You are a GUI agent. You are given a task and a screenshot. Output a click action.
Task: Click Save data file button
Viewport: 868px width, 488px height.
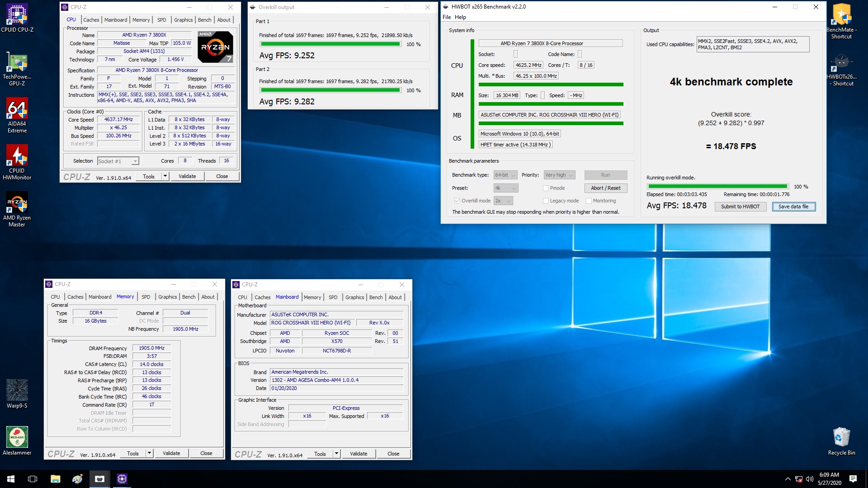(x=793, y=206)
